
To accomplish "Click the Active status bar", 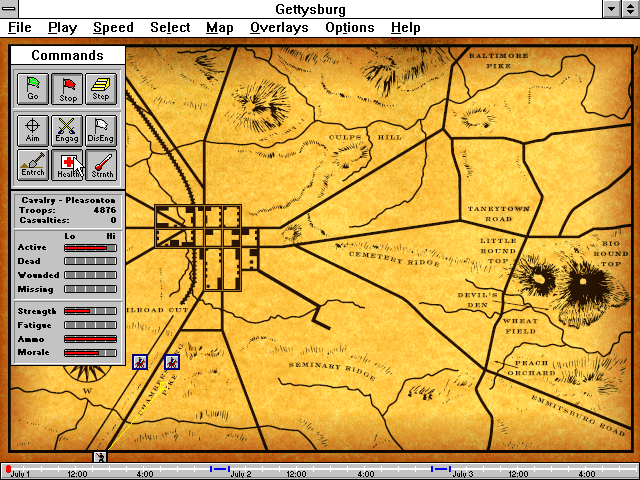I will (x=90, y=248).
